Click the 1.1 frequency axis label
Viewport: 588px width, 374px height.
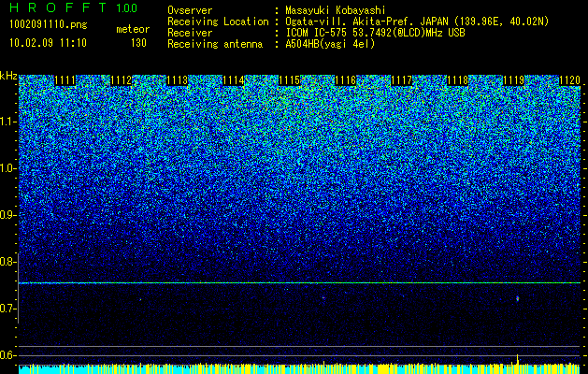[x=8, y=122]
